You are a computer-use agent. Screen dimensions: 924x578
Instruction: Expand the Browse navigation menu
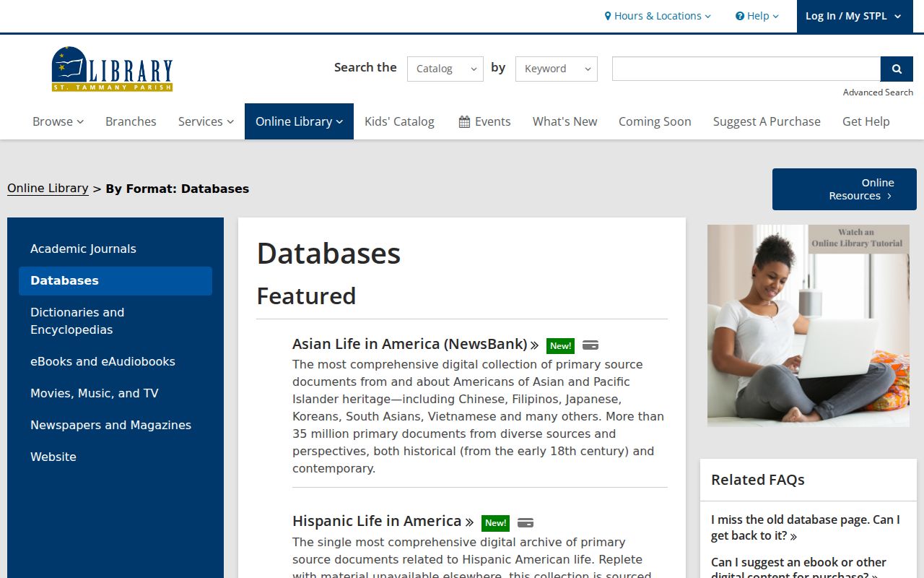(58, 121)
